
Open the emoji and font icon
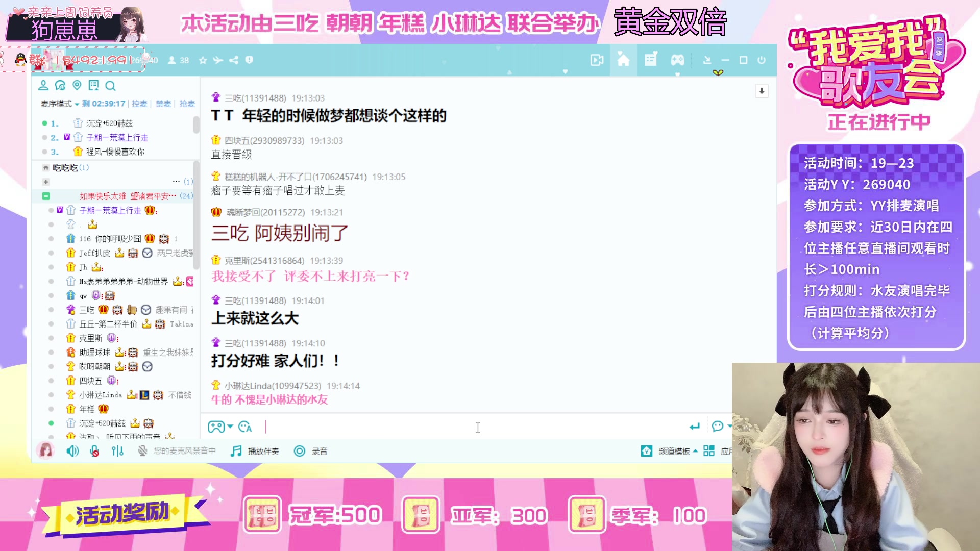(x=245, y=427)
